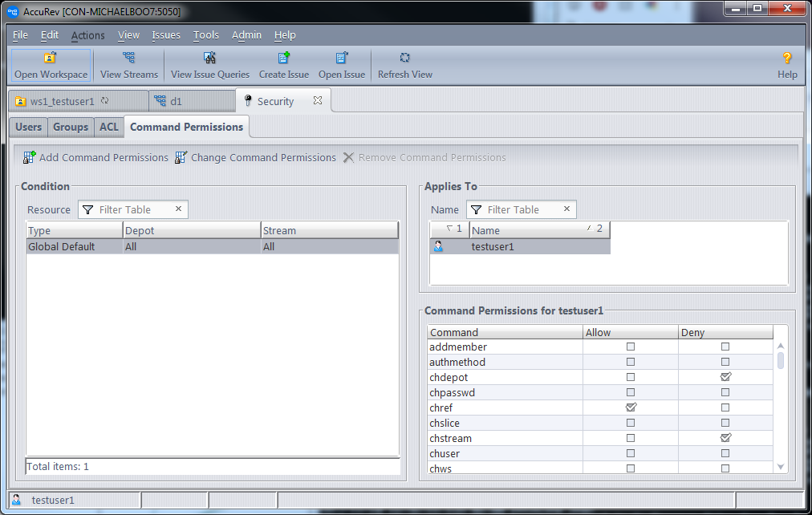
Task: Open the View Streams toolbar icon
Action: pos(128,59)
